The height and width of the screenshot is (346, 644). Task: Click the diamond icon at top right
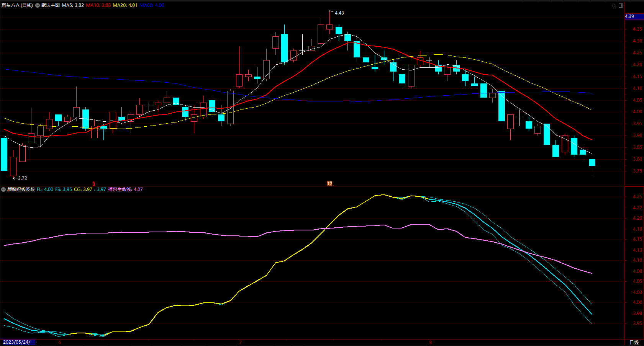[614, 5]
